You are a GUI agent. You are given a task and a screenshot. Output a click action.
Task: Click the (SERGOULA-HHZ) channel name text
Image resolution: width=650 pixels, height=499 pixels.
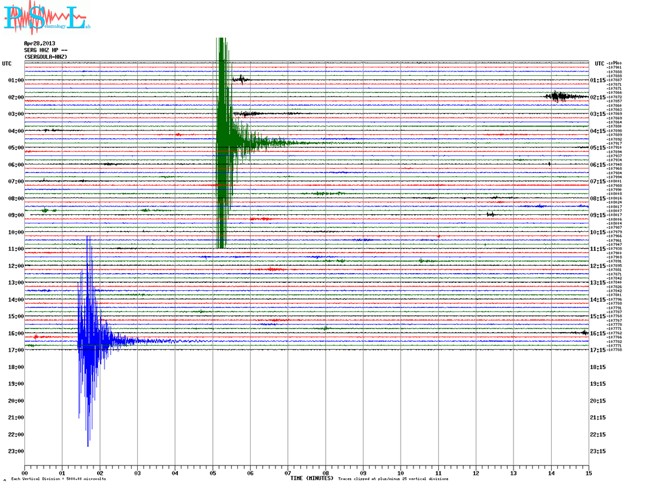pos(46,57)
